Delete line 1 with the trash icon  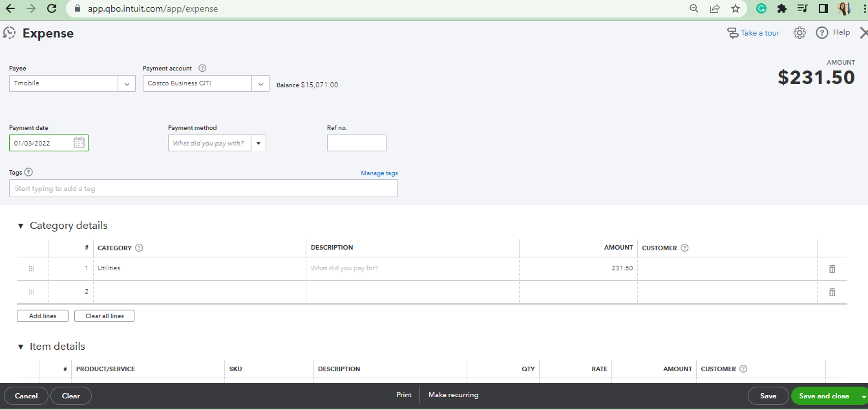[x=832, y=268]
